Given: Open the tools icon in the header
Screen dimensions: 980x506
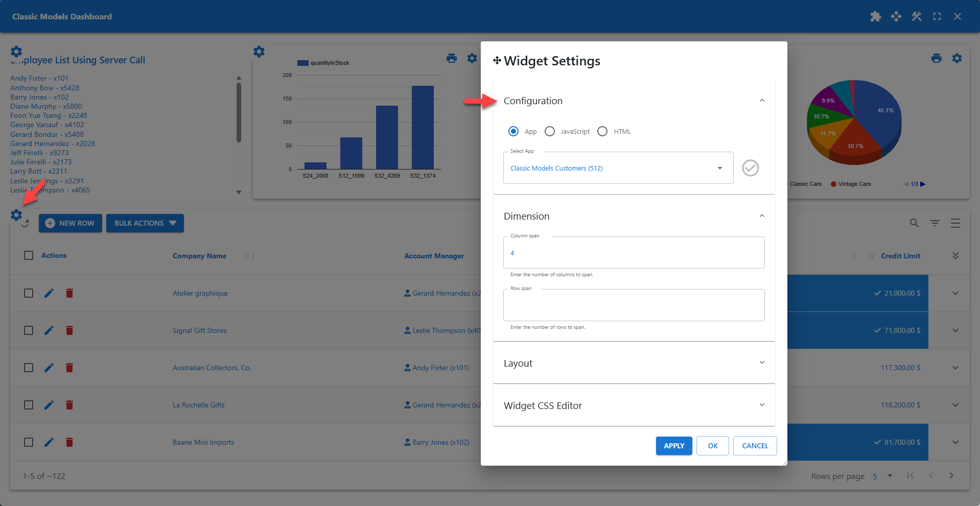Looking at the screenshot, I should click(x=916, y=16).
